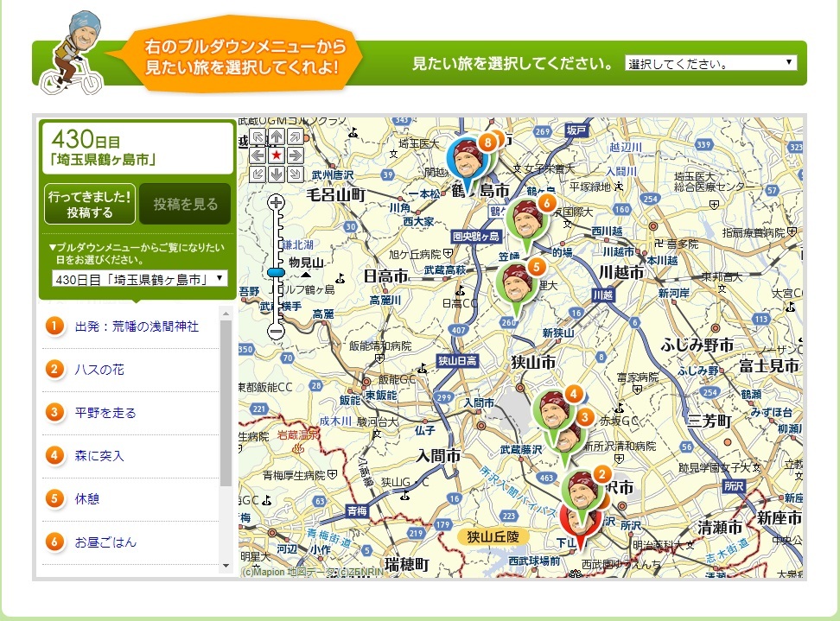Viewport: 840px width, 621px height.
Task: Click the list scrollbar down arrow
Action: tap(226, 566)
